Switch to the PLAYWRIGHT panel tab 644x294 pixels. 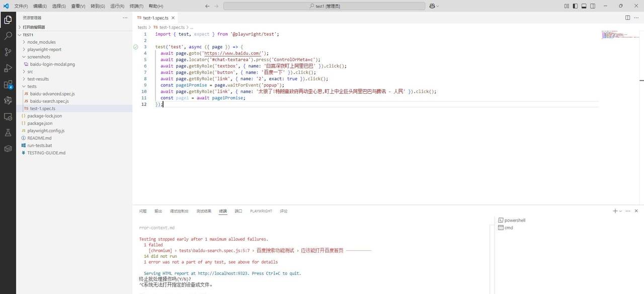point(261,211)
